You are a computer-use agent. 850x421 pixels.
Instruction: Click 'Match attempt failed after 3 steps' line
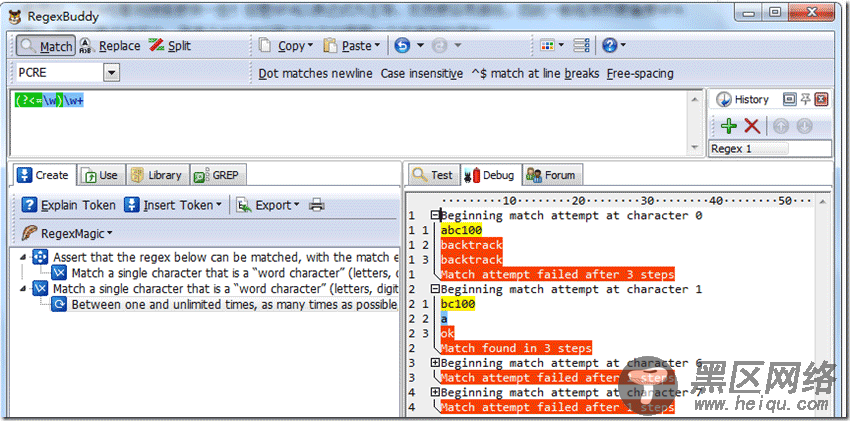[x=557, y=274]
